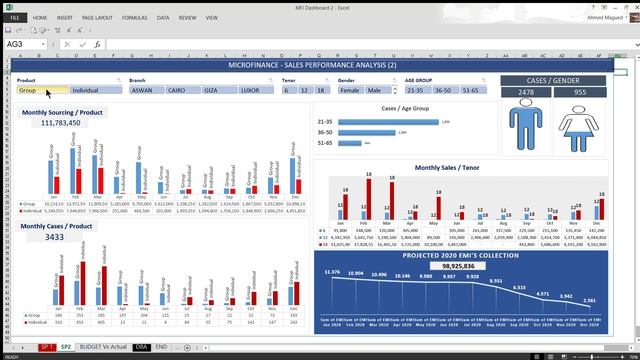Clear filter icon on Tenor slicer
Viewport: 640px width, 360px height.
(327, 80)
